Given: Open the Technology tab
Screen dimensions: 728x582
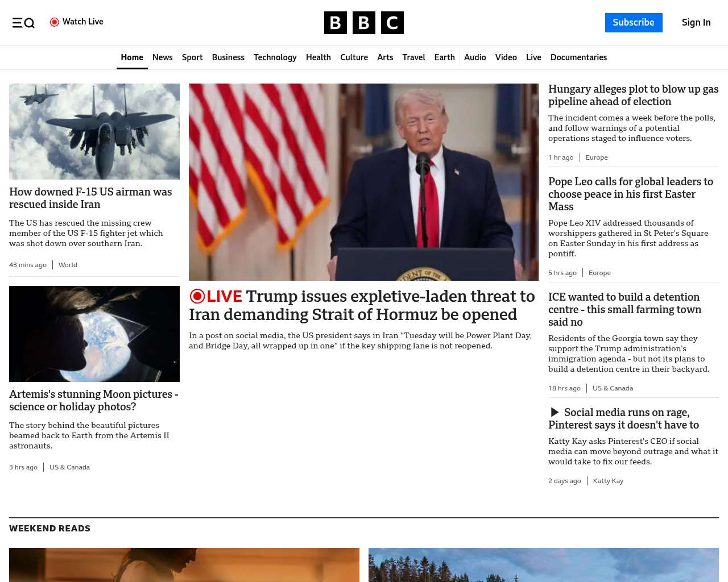Looking at the screenshot, I should coord(275,57).
